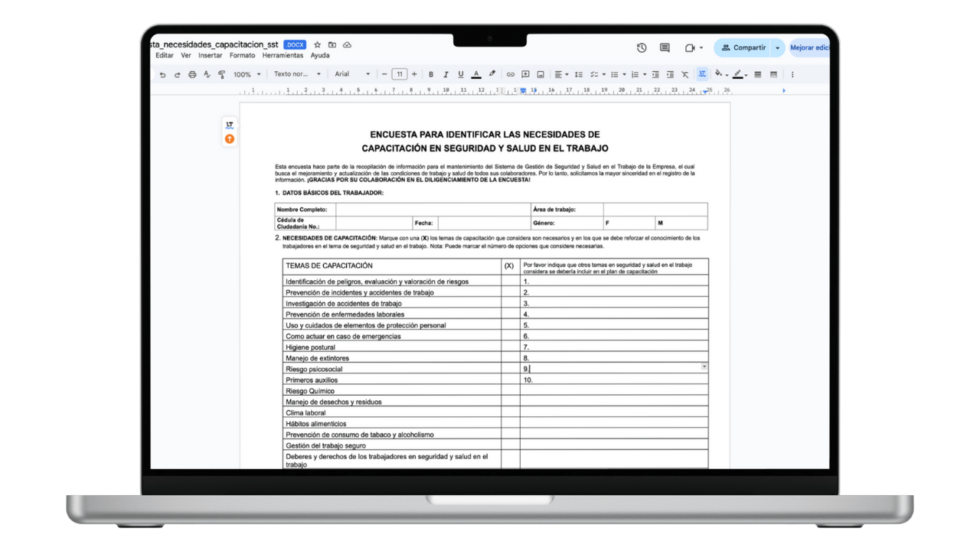980x551 pixels.
Task: Expand the zoom level dropdown at 100%
Action: pos(245,73)
